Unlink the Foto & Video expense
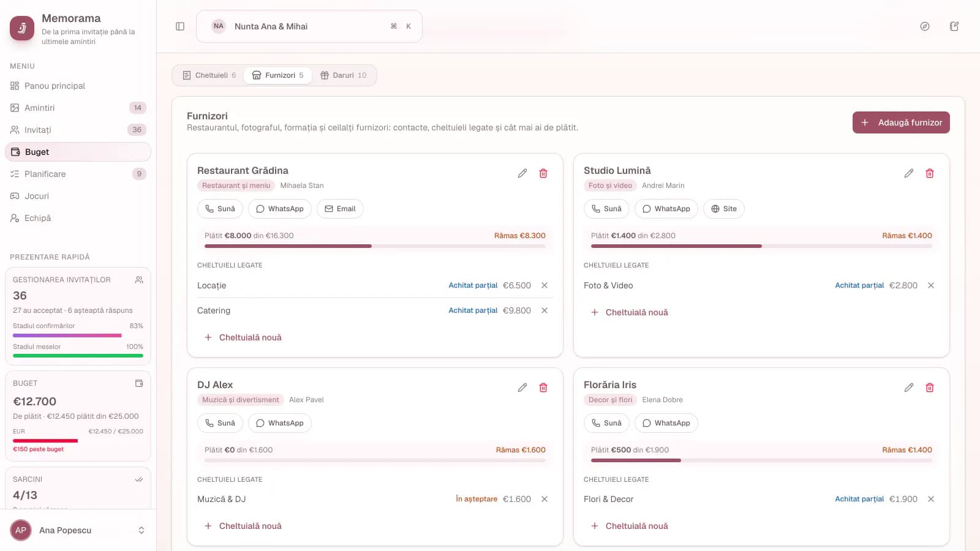This screenshot has height=551, width=980. [x=931, y=285]
